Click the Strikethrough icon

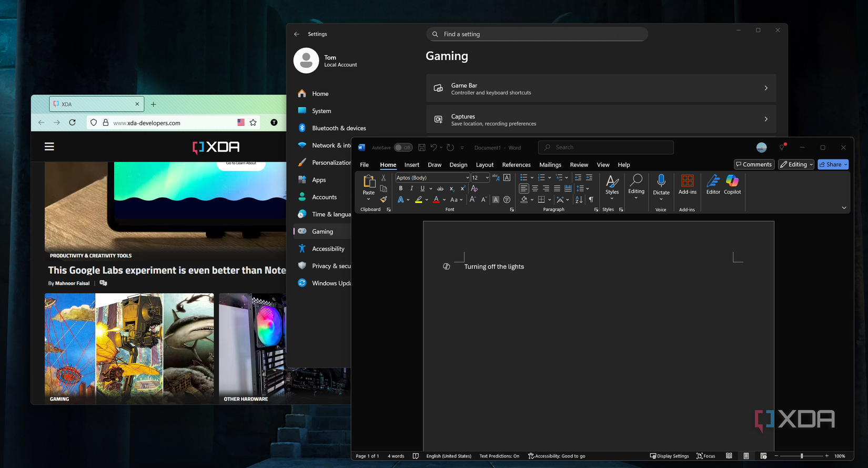pyautogui.click(x=440, y=188)
